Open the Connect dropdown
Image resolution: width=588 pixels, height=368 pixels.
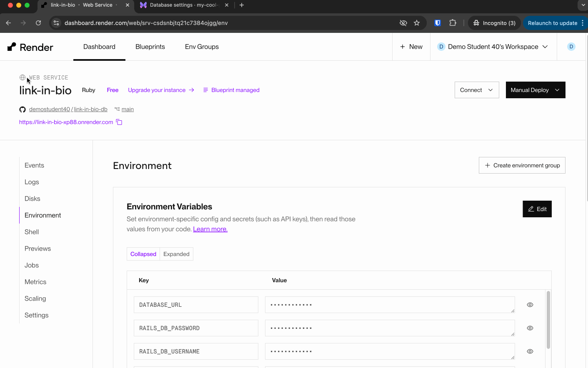pyautogui.click(x=477, y=90)
